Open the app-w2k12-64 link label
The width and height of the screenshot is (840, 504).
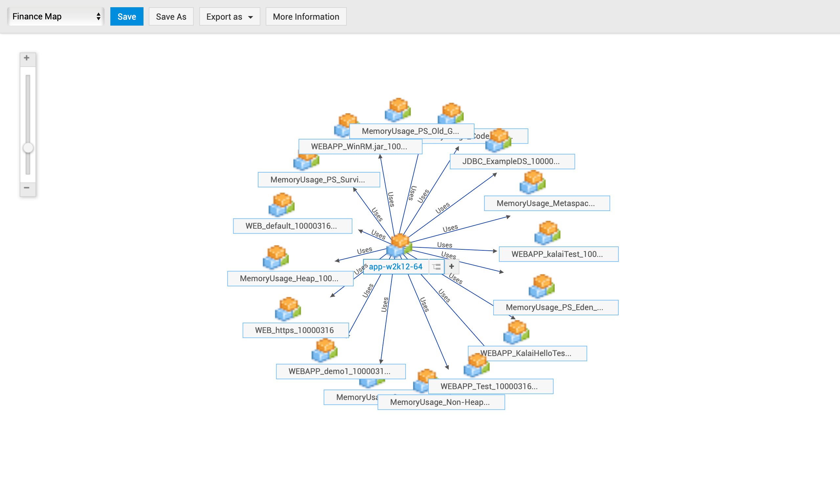pyautogui.click(x=395, y=267)
